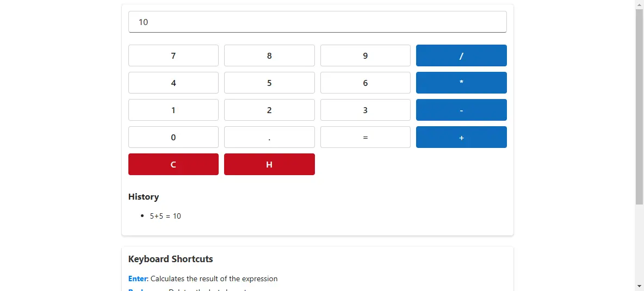Select the number 3 key
This screenshot has height=291, width=644.
pos(366,110)
